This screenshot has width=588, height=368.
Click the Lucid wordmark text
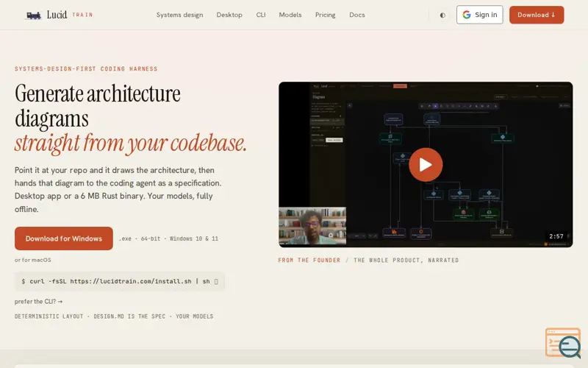click(x=57, y=15)
